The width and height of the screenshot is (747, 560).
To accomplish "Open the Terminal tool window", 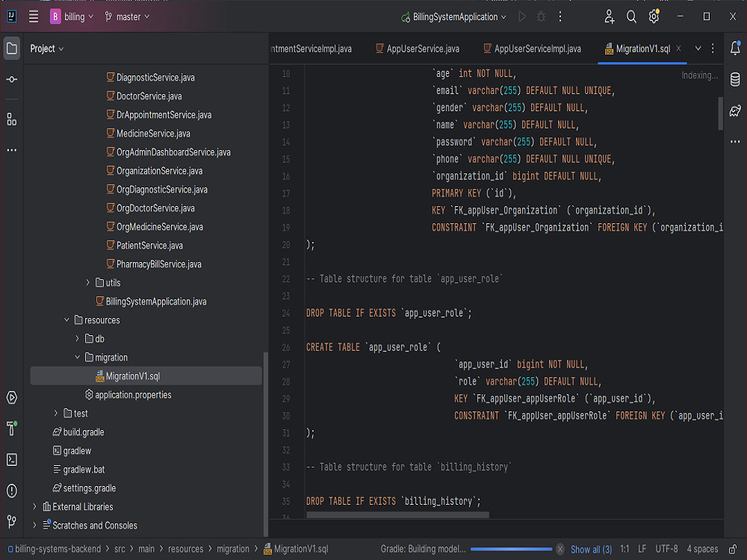I will (12, 460).
